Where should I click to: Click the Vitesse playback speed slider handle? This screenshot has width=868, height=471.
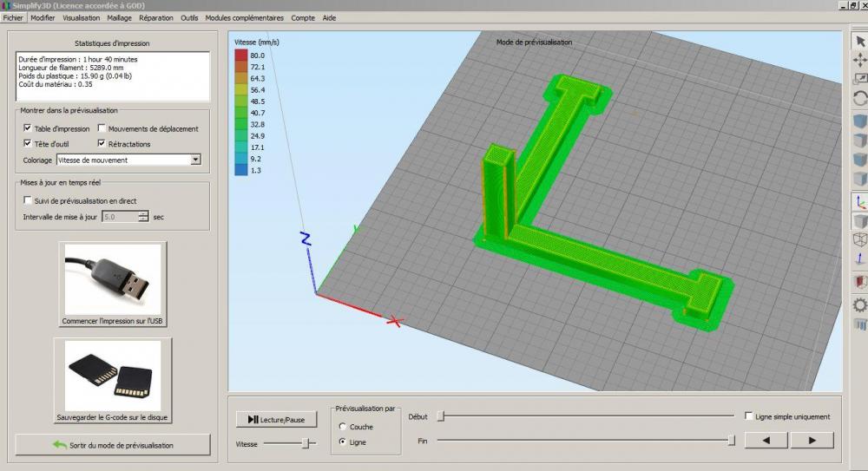coord(305,443)
